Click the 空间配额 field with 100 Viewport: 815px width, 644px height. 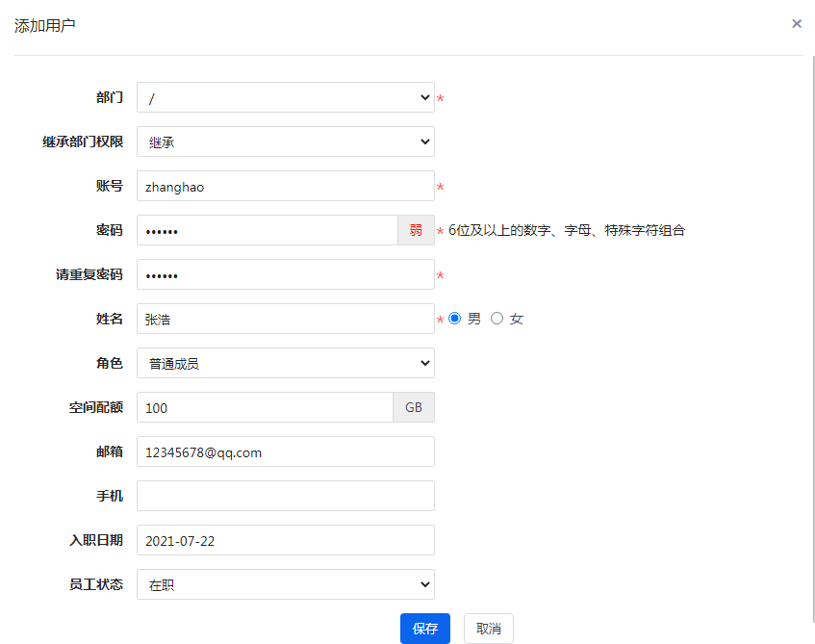(265, 407)
